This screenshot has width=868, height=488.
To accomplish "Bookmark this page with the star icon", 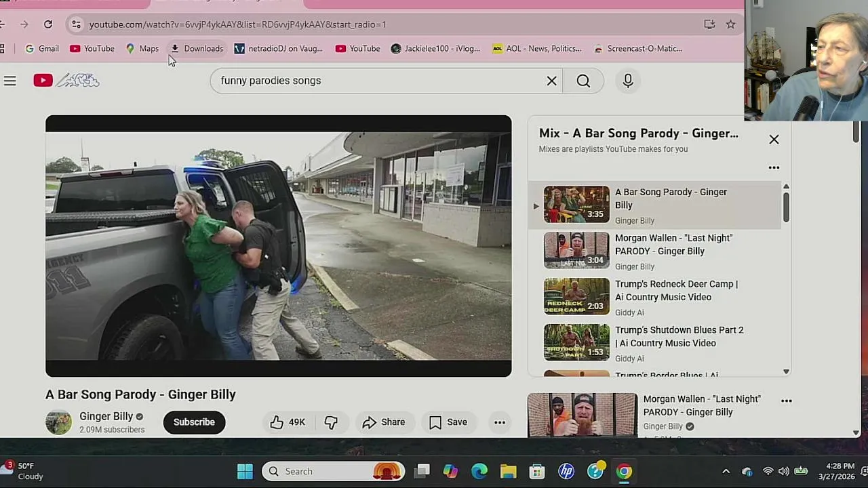I will [730, 24].
